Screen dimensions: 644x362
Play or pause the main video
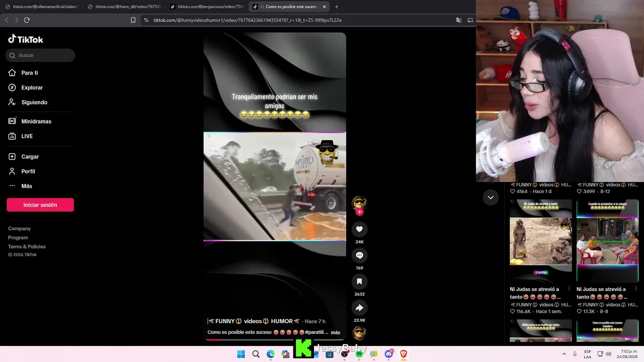[275, 187]
